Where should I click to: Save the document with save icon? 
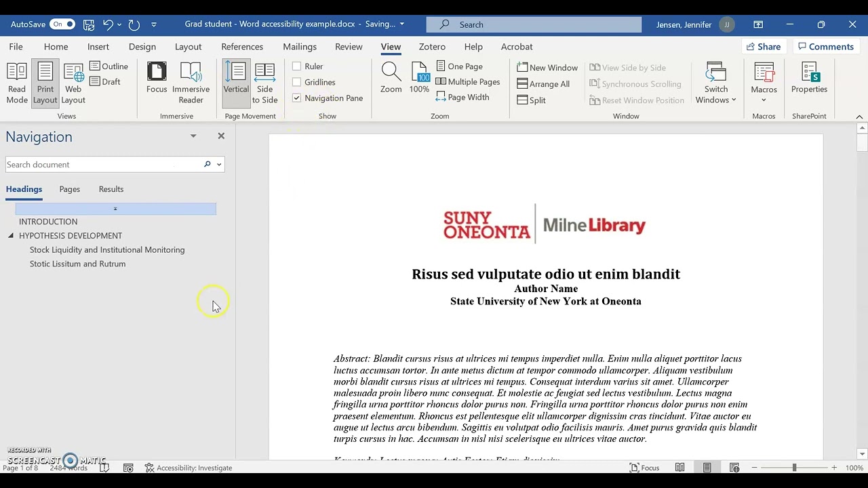click(89, 24)
